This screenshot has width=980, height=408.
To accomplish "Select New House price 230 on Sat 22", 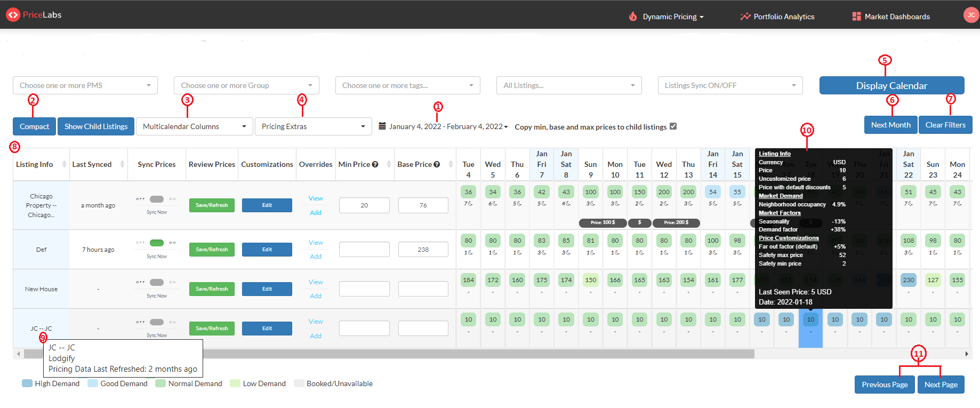I will click(909, 280).
